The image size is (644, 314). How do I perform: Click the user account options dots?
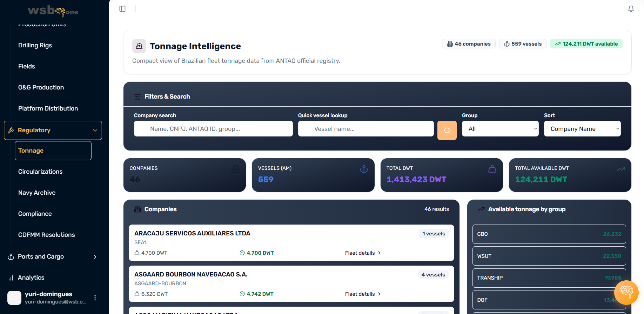pos(95,298)
